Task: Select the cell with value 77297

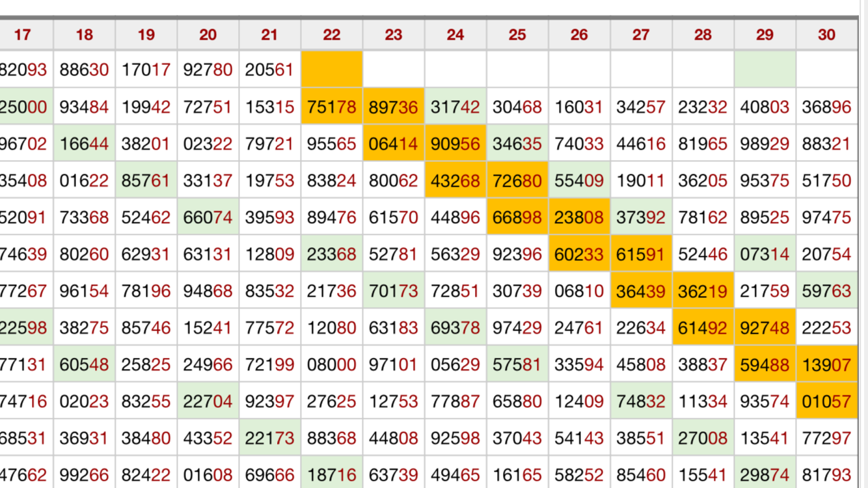Action: [826, 438]
